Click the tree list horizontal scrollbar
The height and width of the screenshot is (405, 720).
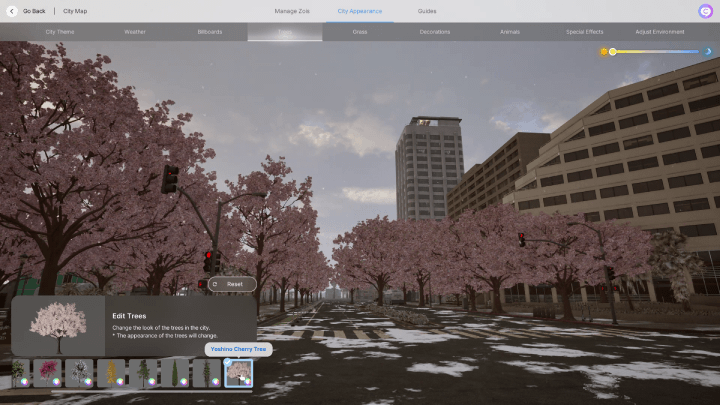(x=152, y=392)
